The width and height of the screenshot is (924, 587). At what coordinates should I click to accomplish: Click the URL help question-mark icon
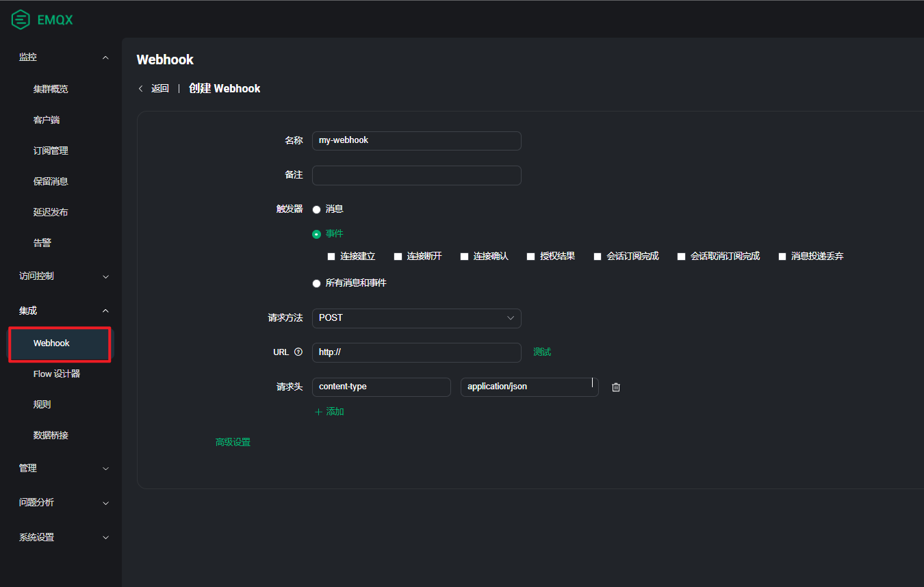(298, 352)
